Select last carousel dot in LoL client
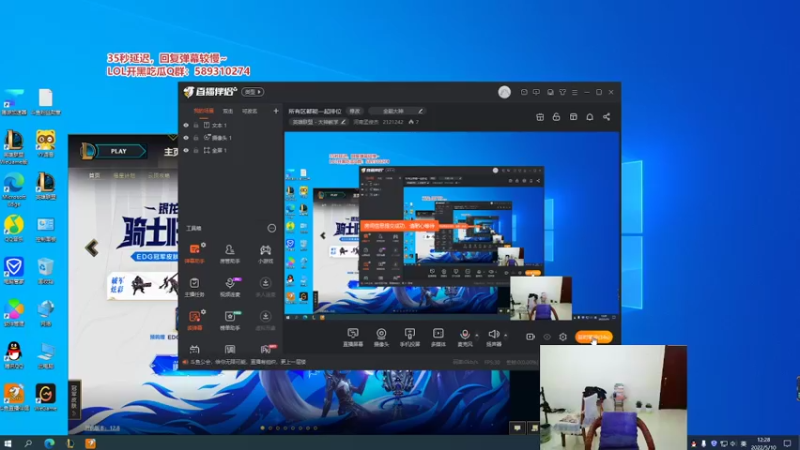The image size is (800, 450). (315, 428)
